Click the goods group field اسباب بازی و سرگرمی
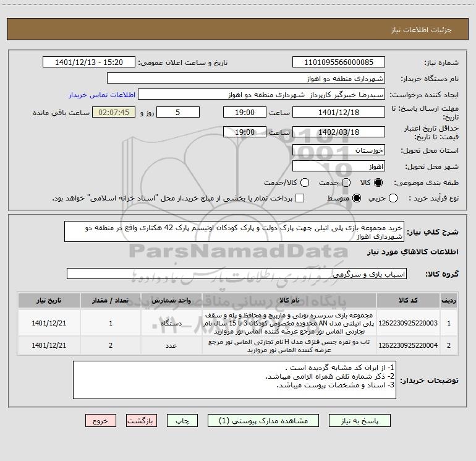Screen dimensions: 476x461 pos(237,274)
